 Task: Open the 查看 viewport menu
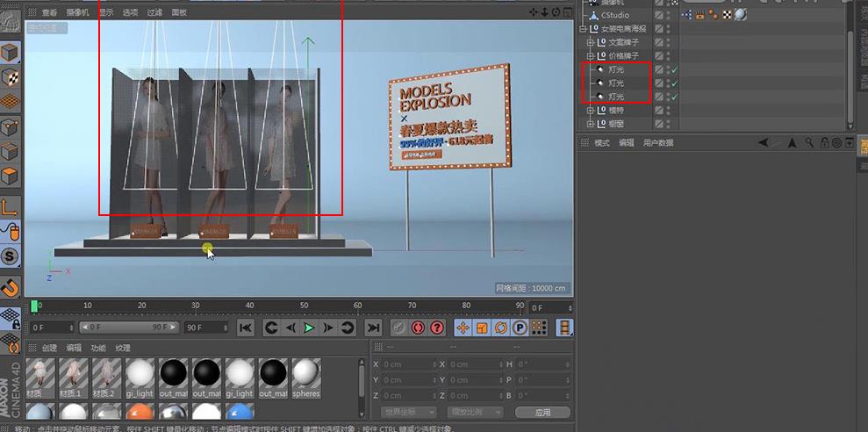[x=49, y=11]
